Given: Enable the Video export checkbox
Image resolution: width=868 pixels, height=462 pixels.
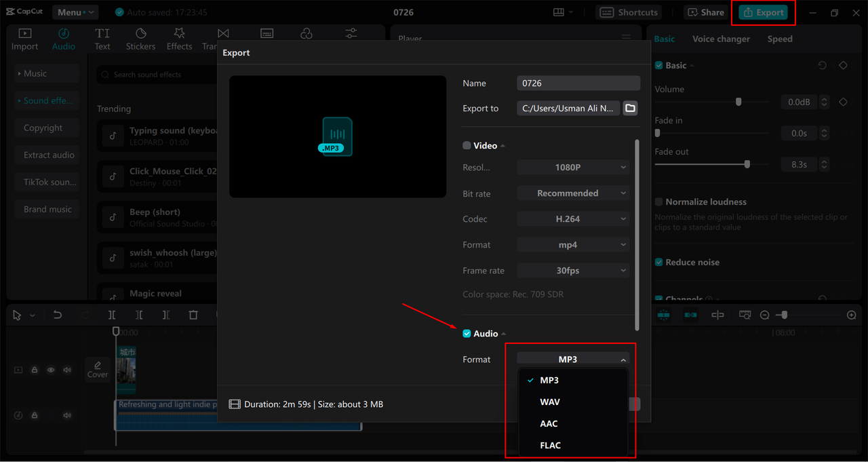Looking at the screenshot, I should point(467,145).
